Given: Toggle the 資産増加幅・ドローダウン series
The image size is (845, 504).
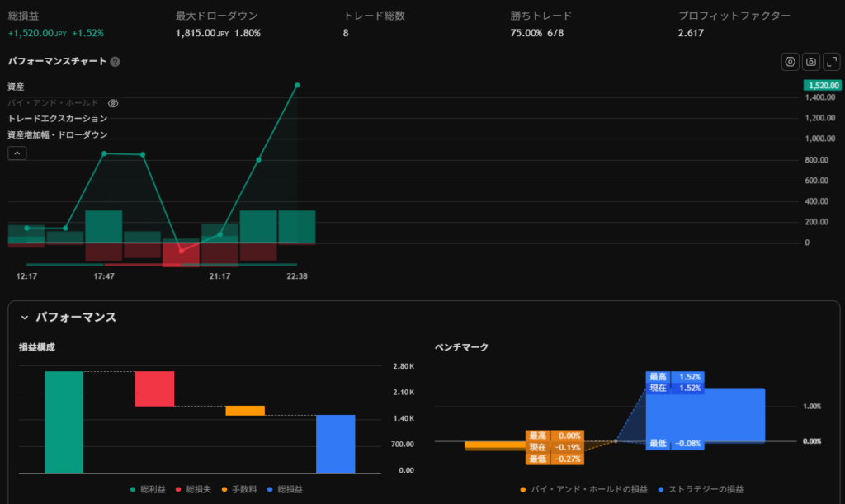Looking at the screenshot, I should pyautogui.click(x=57, y=134).
